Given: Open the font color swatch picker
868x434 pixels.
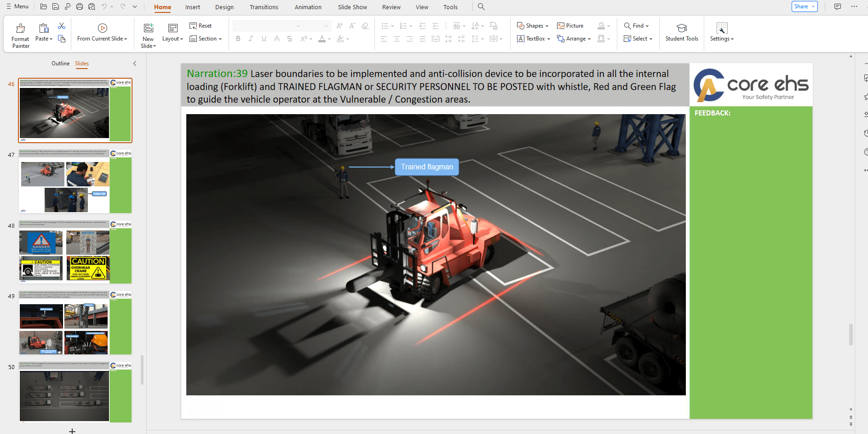Looking at the screenshot, I should click(330, 39).
